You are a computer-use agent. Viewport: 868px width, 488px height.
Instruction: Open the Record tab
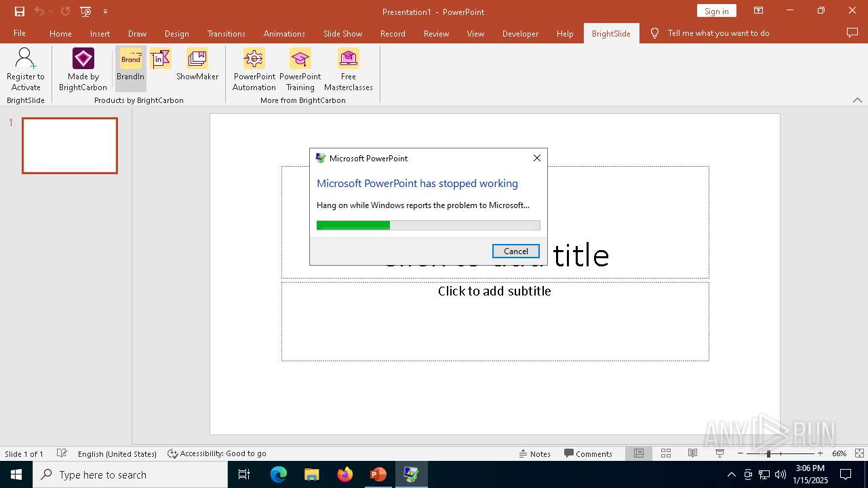(393, 33)
